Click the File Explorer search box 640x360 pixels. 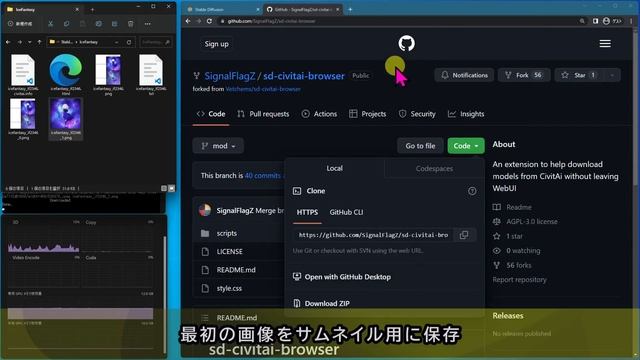[156, 42]
